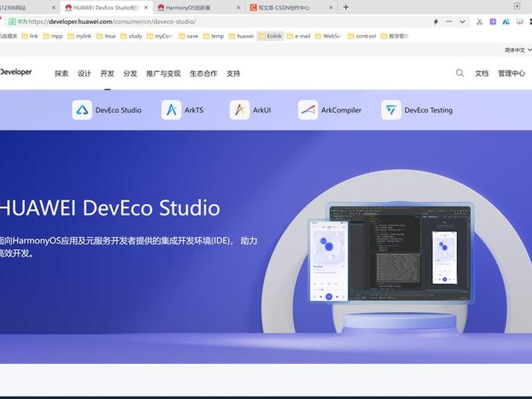
Task: Click the scissors screenshot tool icon
Action: coord(479,22)
